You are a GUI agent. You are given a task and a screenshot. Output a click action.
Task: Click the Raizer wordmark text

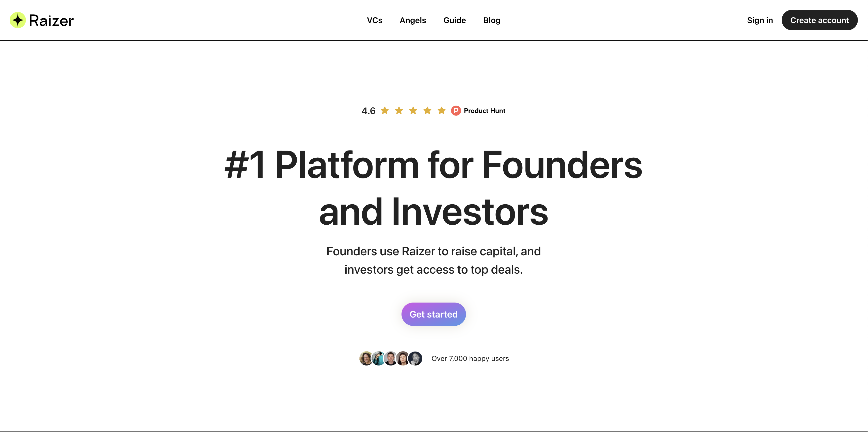[x=51, y=21]
